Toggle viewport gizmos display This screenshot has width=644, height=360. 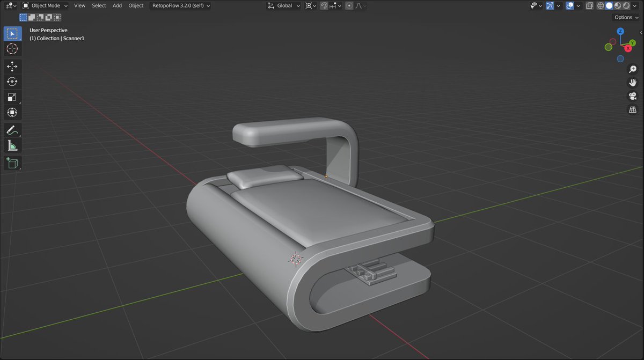[x=550, y=5]
